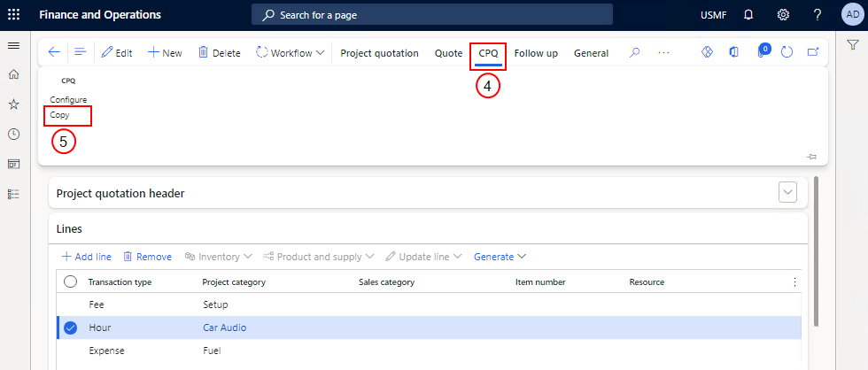Open the settings gear
The height and width of the screenshot is (370, 868).
[783, 15]
